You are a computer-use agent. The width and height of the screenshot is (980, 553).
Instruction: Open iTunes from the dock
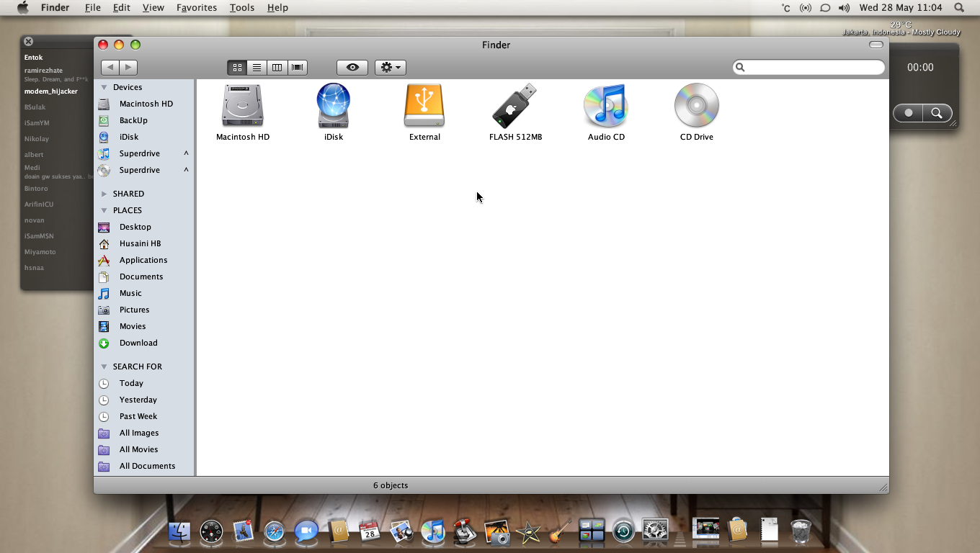[x=433, y=532]
